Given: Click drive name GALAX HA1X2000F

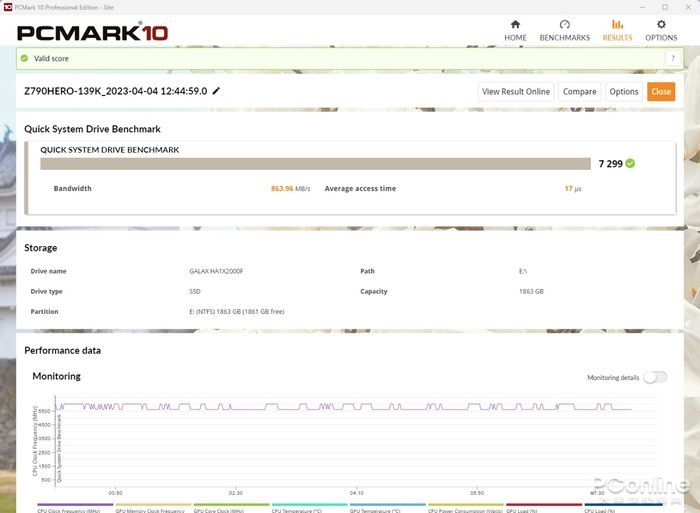Looking at the screenshot, I should (x=216, y=271).
